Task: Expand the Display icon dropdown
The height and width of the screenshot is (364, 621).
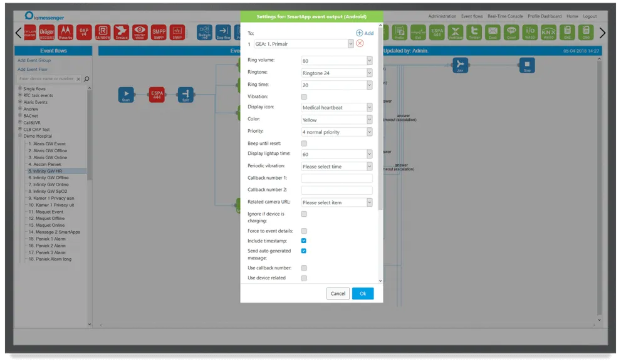Action: click(337, 108)
